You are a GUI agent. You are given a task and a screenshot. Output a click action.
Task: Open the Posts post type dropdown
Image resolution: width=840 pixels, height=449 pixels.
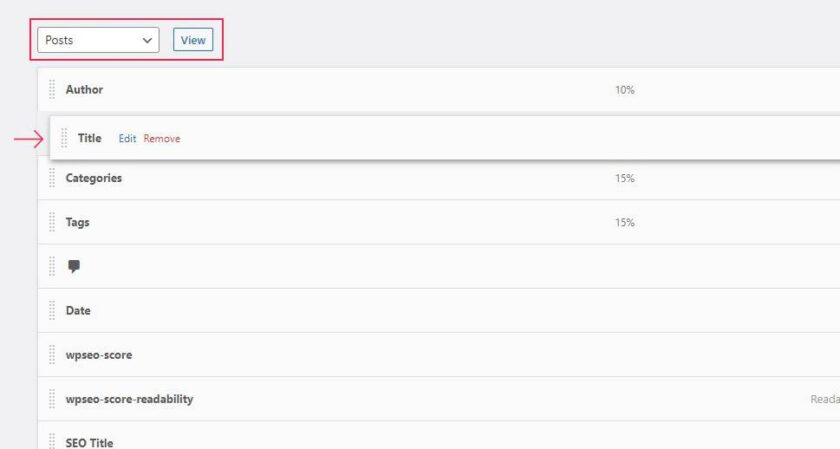coord(98,40)
